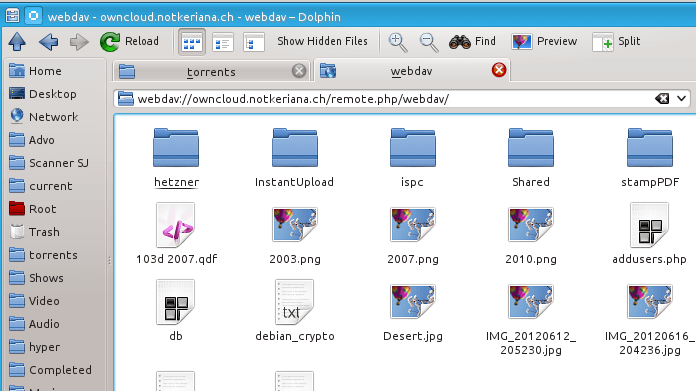Select IMG_20120612_205230.jpg image
This screenshot has height=391, width=696.
(531, 319)
